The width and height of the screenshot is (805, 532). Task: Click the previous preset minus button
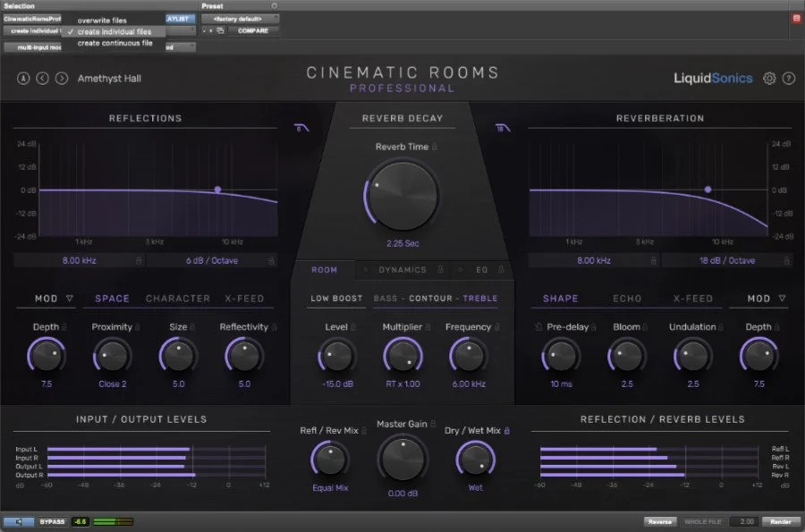point(204,30)
